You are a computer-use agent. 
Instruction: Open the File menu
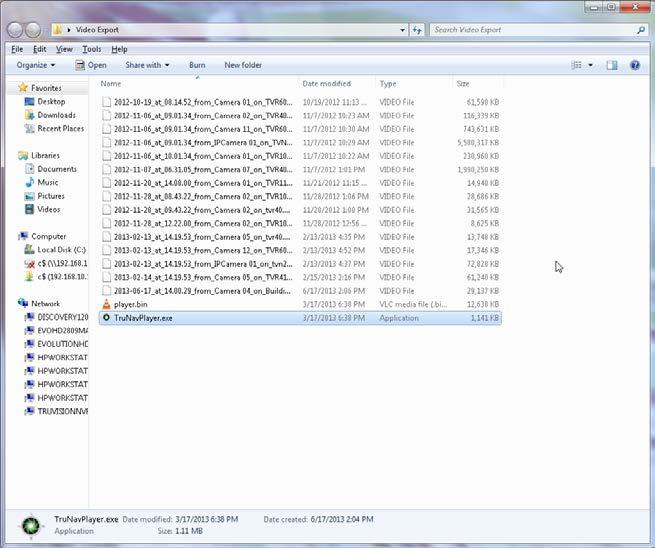point(17,49)
